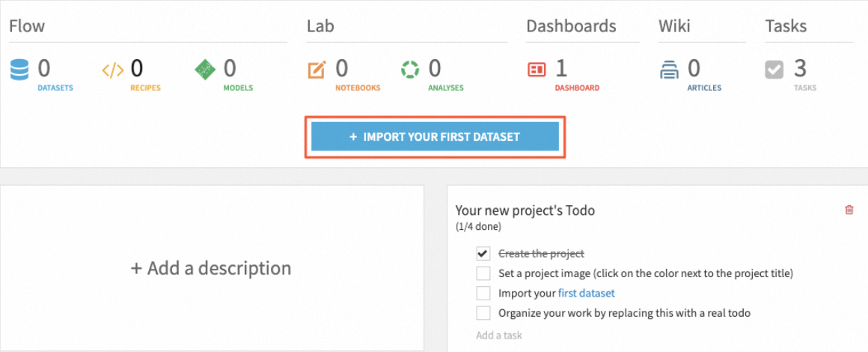
Task: Click the green analyses circle icon
Action: tap(410, 70)
